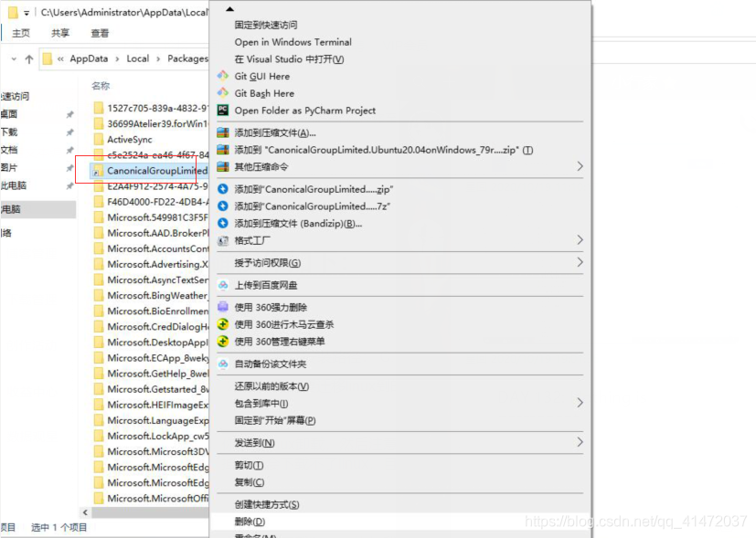Expand the 包含到库中(I) submenu arrow
The height and width of the screenshot is (538, 756).
pos(580,403)
